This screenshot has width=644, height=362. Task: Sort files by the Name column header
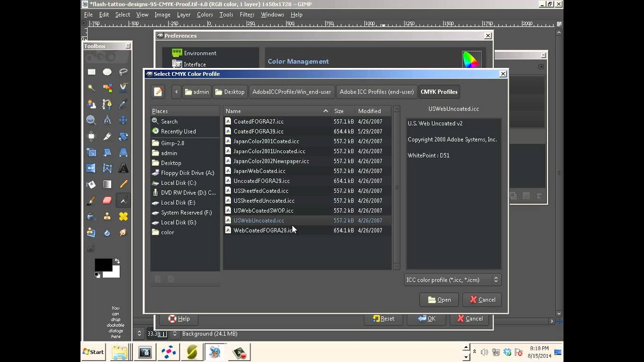point(277,111)
